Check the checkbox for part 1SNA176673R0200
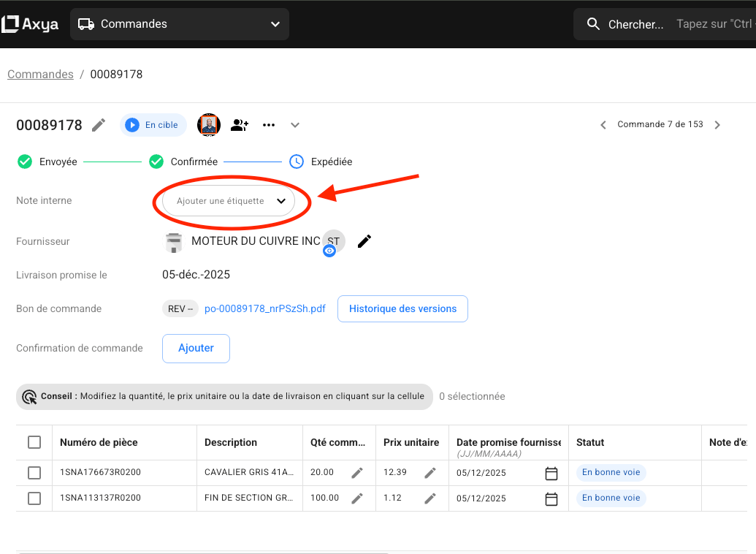756x554 pixels. pyautogui.click(x=34, y=472)
